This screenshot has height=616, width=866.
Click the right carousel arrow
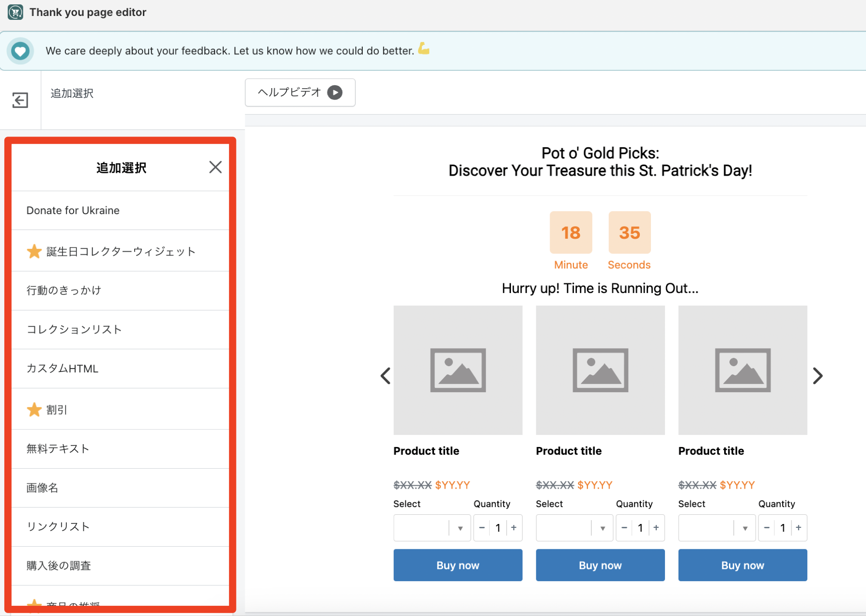point(818,376)
